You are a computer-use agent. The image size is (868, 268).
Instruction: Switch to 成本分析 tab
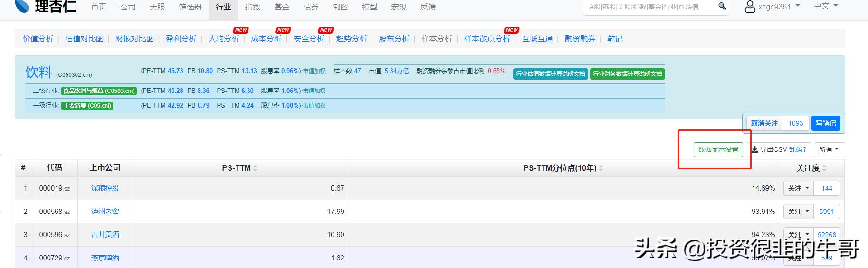[x=266, y=39]
